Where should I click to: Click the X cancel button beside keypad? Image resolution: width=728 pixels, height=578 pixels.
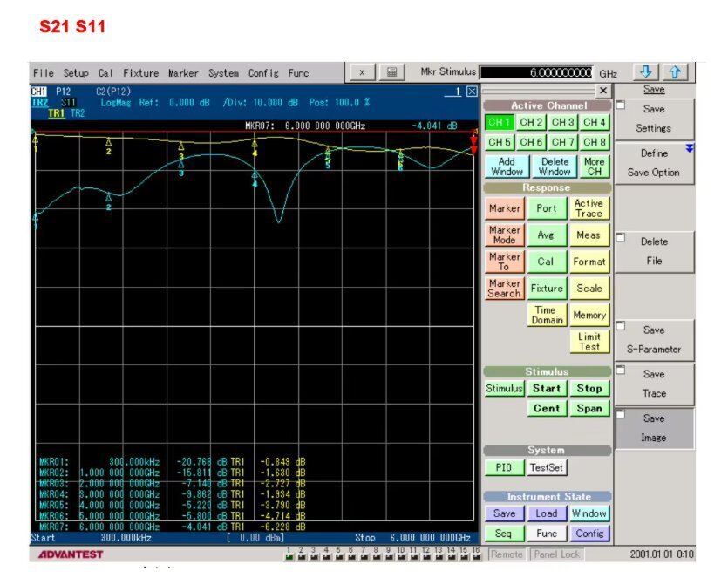(x=362, y=72)
